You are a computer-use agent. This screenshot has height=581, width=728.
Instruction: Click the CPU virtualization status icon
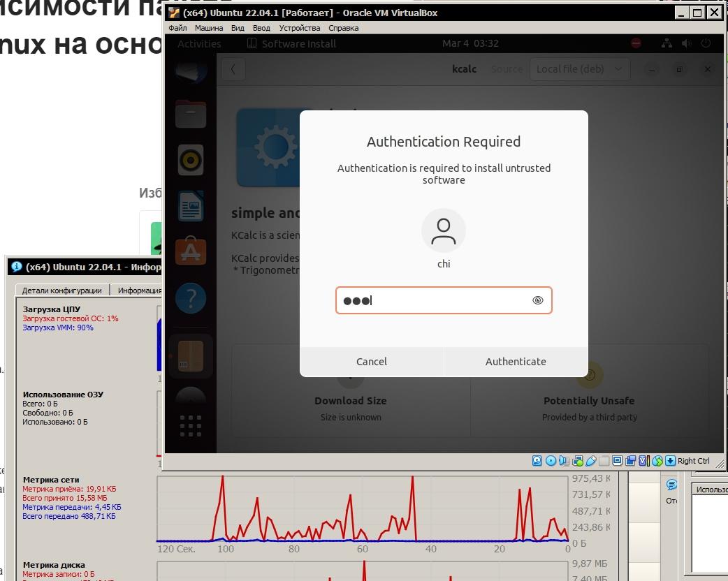click(x=644, y=461)
